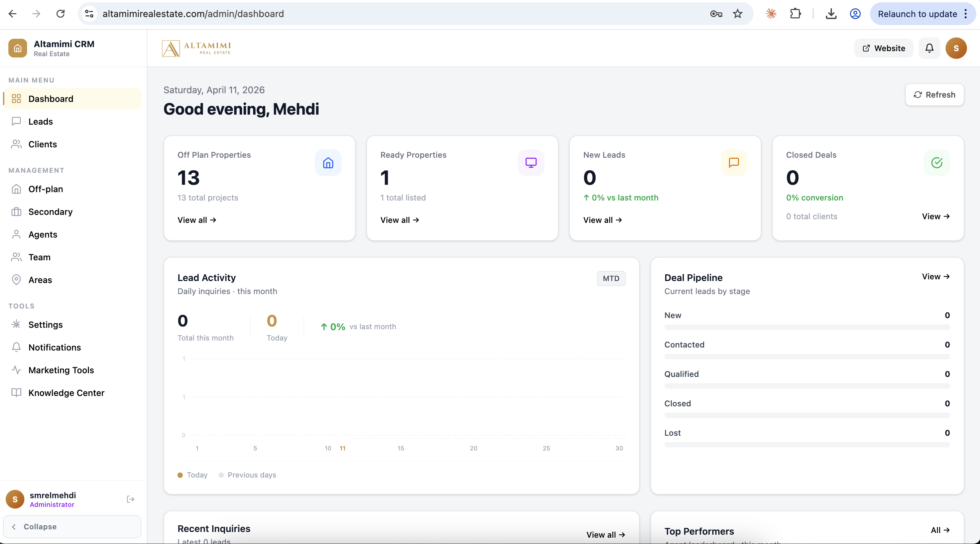
Task: Click the logout icon next to smrelmehdi
Action: point(130,499)
